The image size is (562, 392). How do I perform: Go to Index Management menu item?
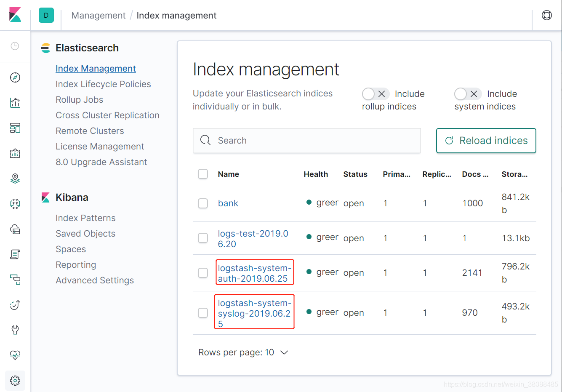point(96,69)
